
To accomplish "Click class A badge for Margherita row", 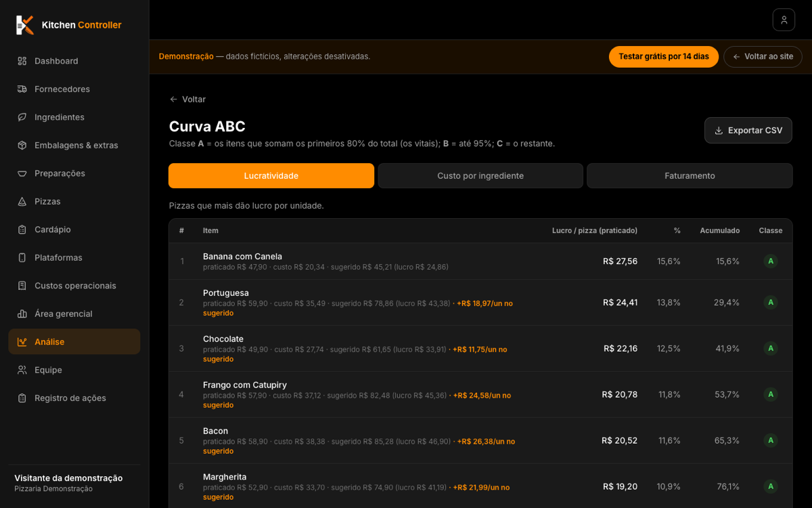I will [771, 487].
